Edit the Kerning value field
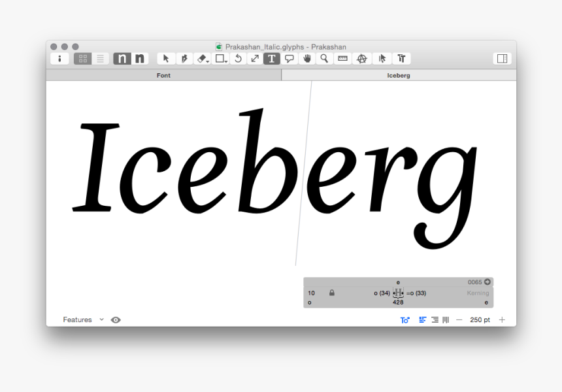This screenshot has height=392, width=562. click(x=478, y=293)
